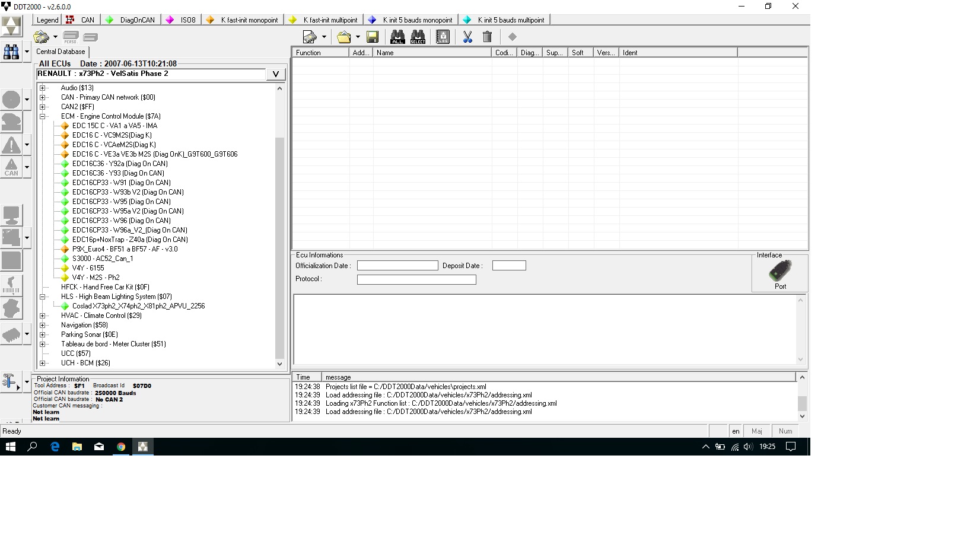The height and width of the screenshot is (551, 980).
Task: Click the hammer and wrench tools icon
Action: point(9,381)
